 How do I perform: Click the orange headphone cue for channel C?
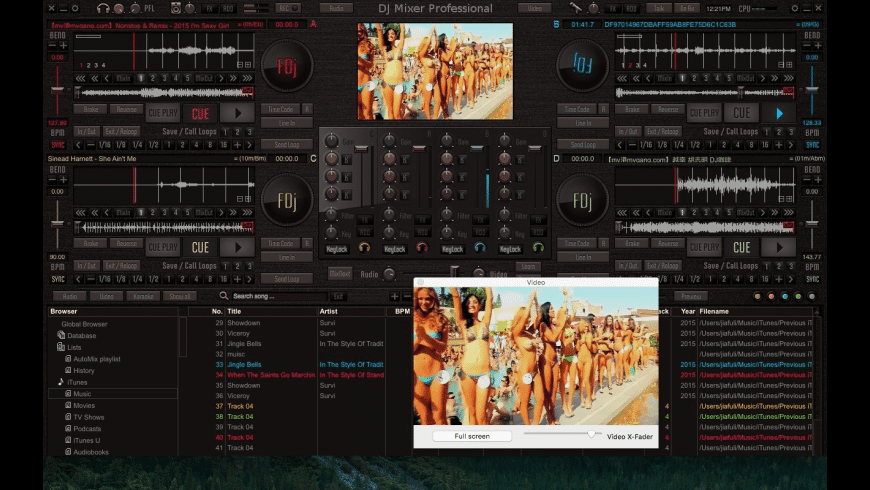[365, 248]
